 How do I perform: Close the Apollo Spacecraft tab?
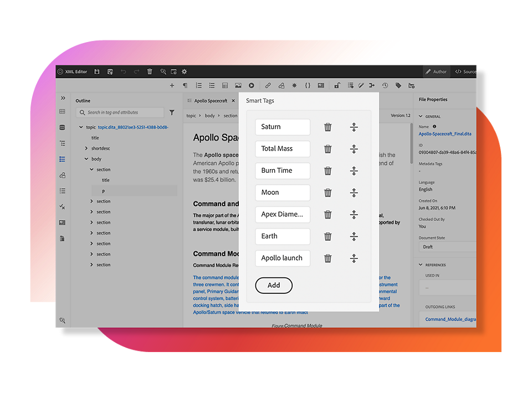(x=233, y=101)
